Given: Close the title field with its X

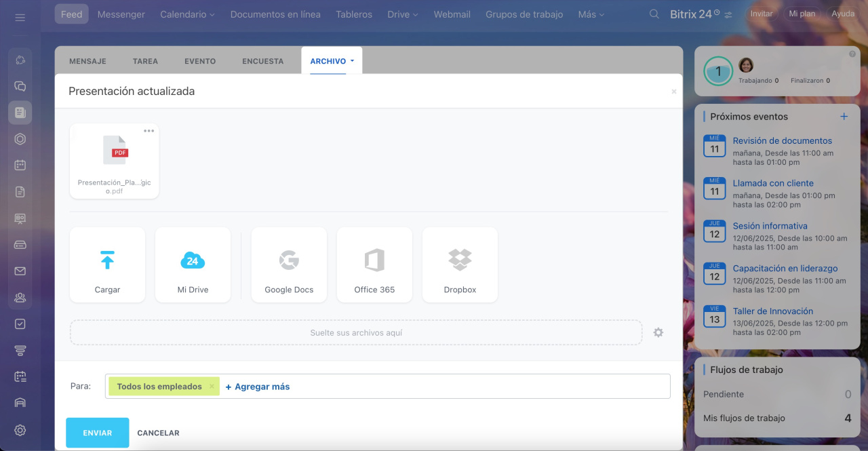Looking at the screenshot, I should click(x=674, y=92).
